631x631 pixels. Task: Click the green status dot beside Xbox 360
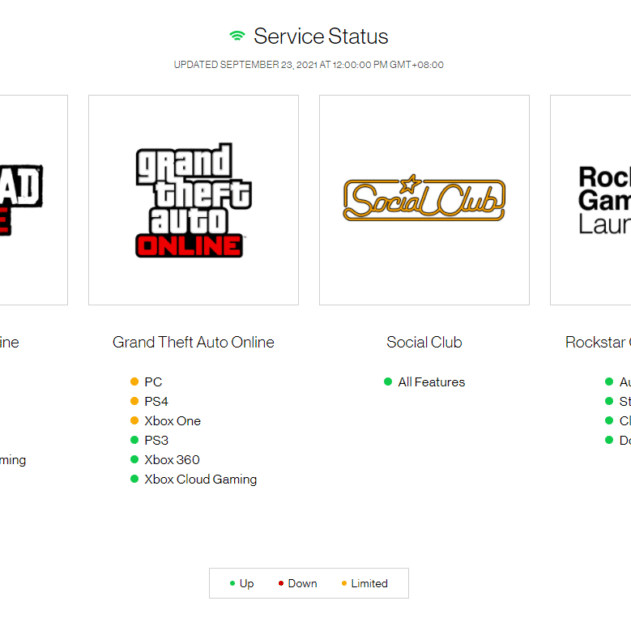[x=134, y=459]
